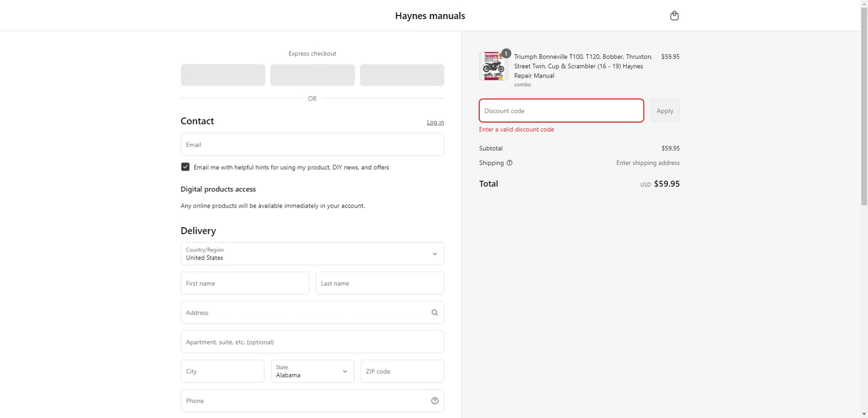Screen dimensions: 868x418
Task: Uncheck the email me with hints checkbox
Action: tap(185, 167)
